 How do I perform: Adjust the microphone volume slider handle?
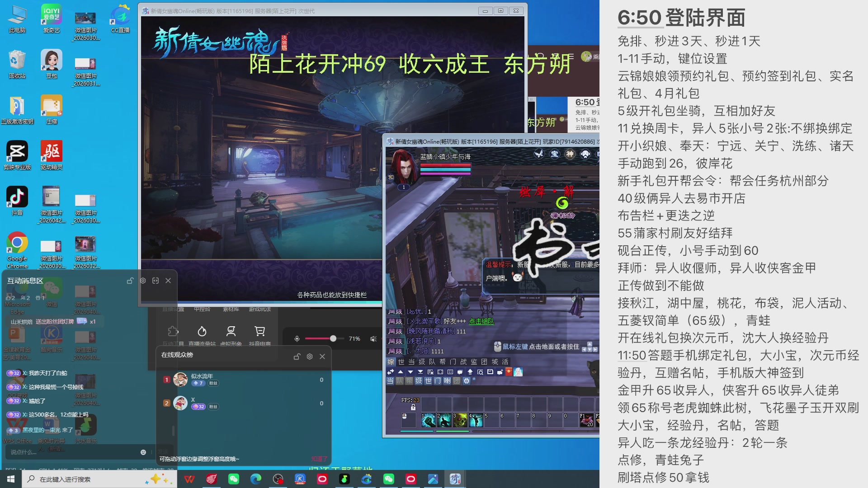[333, 338]
